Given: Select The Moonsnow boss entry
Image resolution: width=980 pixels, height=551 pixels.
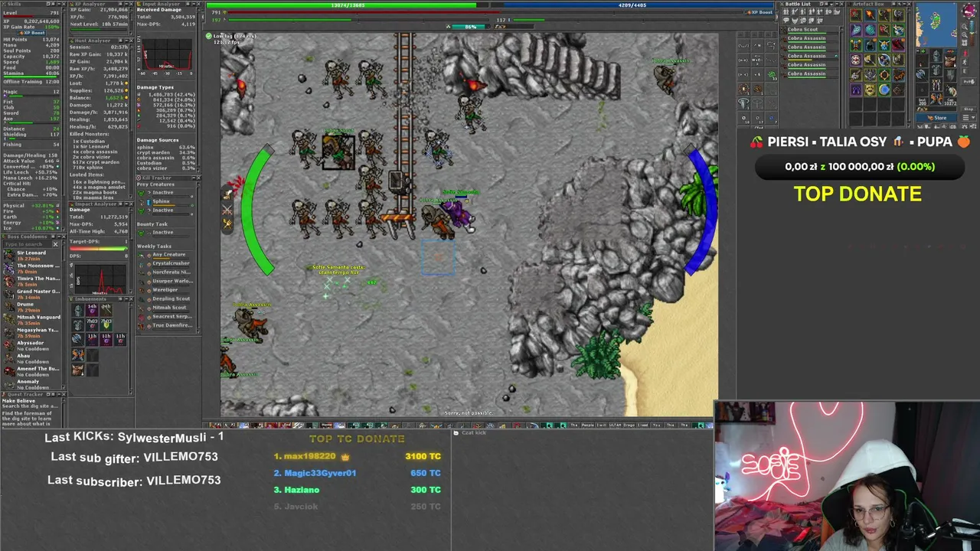Looking at the screenshot, I should pos(31,269).
